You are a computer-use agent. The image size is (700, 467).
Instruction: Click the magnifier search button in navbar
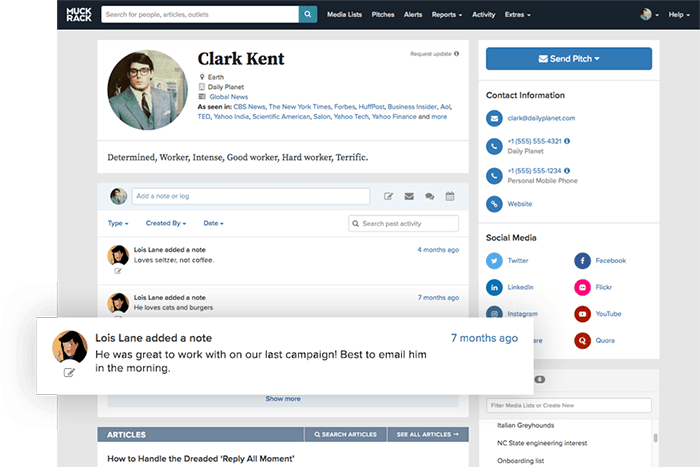click(x=308, y=14)
